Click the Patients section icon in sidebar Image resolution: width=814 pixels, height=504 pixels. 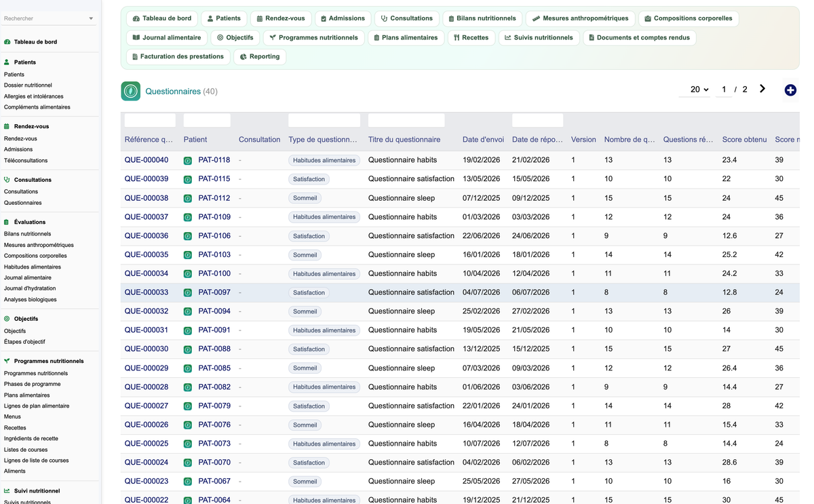point(7,62)
